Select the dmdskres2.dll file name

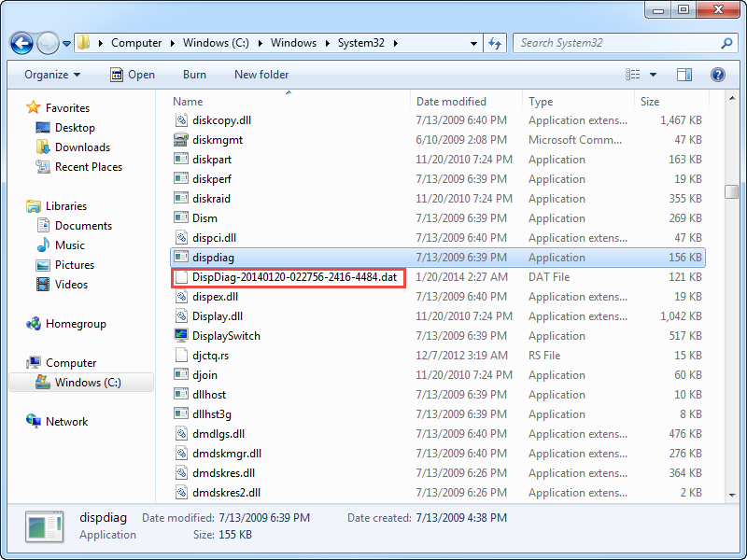pyautogui.click(x=226, y=493)
